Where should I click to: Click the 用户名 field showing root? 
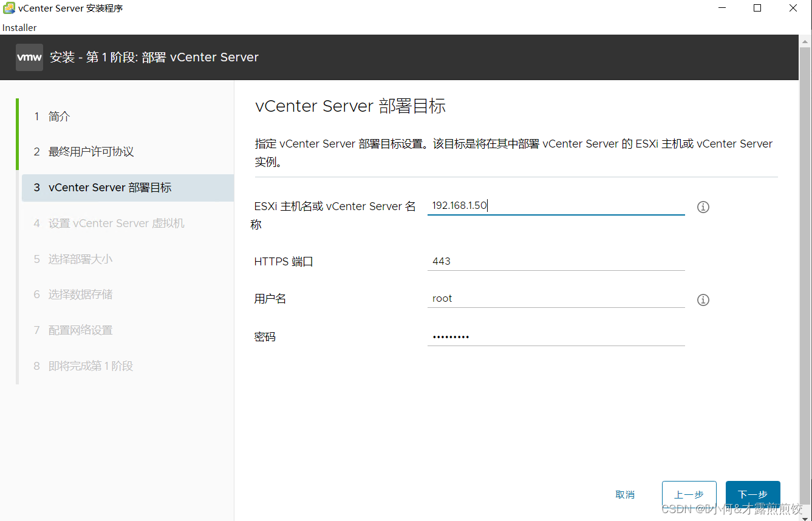point(556,298)
